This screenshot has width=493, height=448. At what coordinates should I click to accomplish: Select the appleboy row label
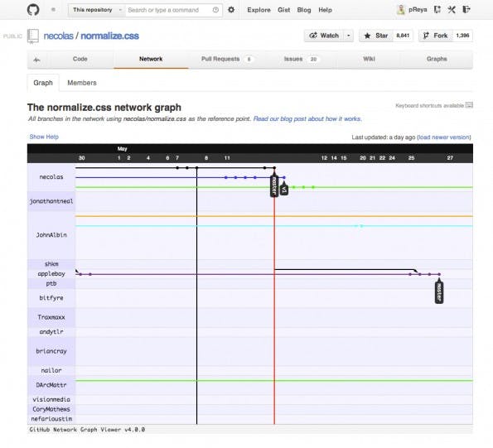coord(51,274)
